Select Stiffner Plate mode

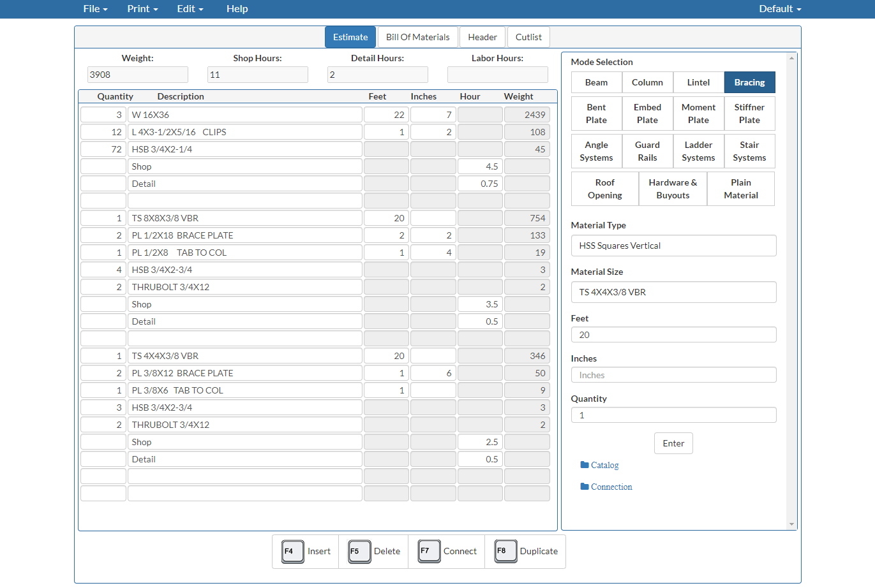tap(750, 114)
